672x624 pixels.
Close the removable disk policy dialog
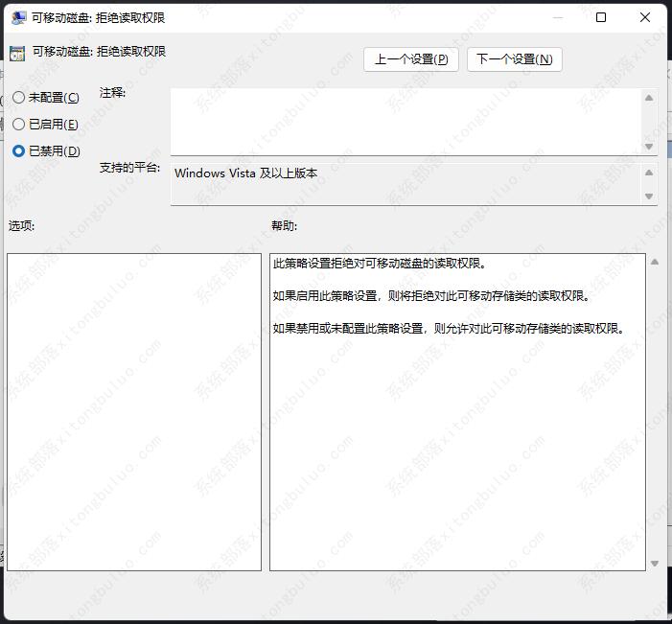pos(645,17)
